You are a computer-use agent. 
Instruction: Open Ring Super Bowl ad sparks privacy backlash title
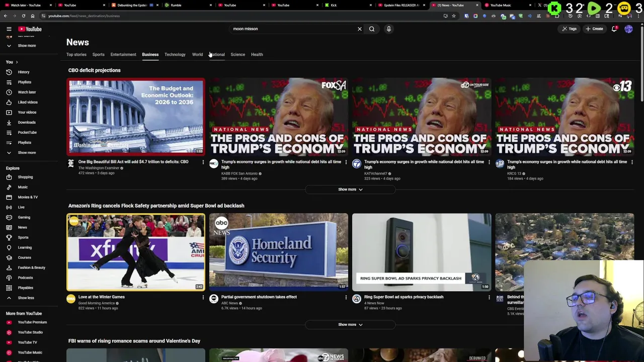(404, 297)
